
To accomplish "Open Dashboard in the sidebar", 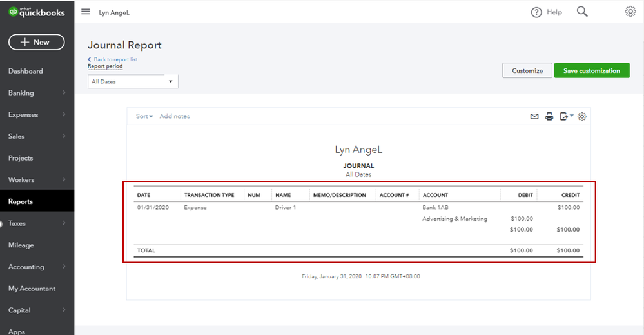I will tap(26, 71).
